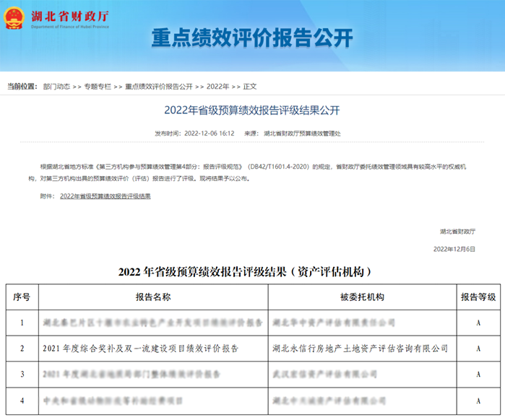
Task: Click the 当前位置 label
Action: click(22, 87)
